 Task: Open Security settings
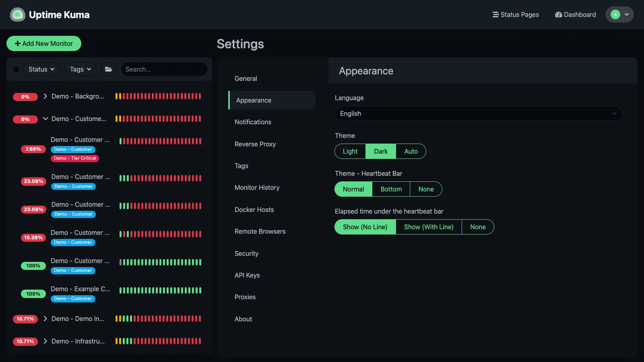(x=272, y=253)
